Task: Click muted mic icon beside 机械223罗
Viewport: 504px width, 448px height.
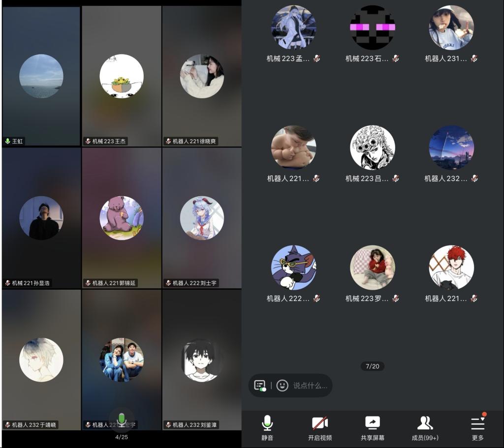Action: click(396, 299)
